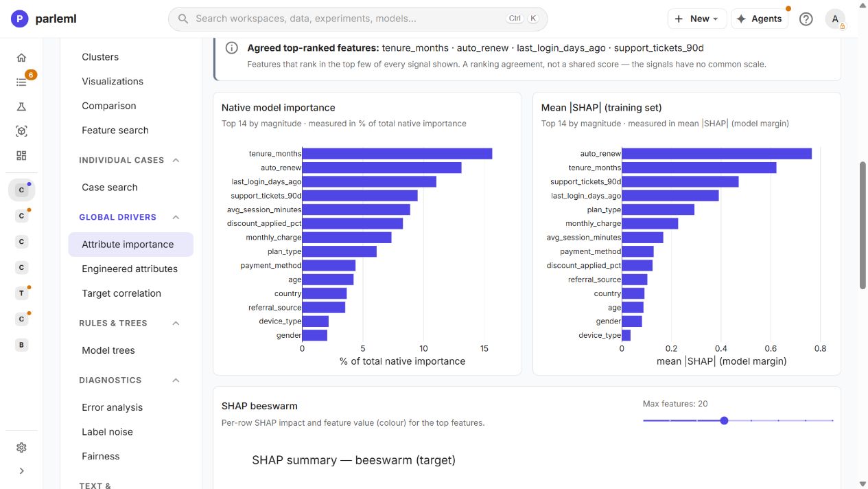The width and height of the screenshot is (868, 489).
Task: Select the B workspace tile
Action: point(21,345)
